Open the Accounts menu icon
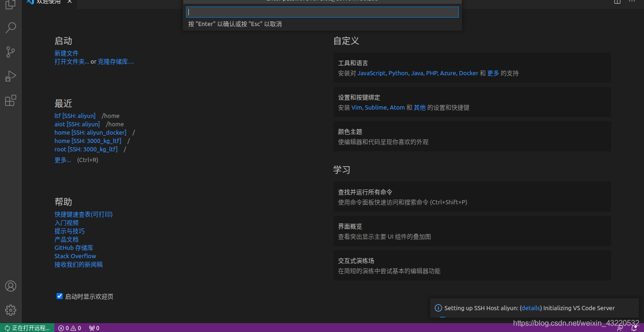644x332 pixels. pos(11,286)
